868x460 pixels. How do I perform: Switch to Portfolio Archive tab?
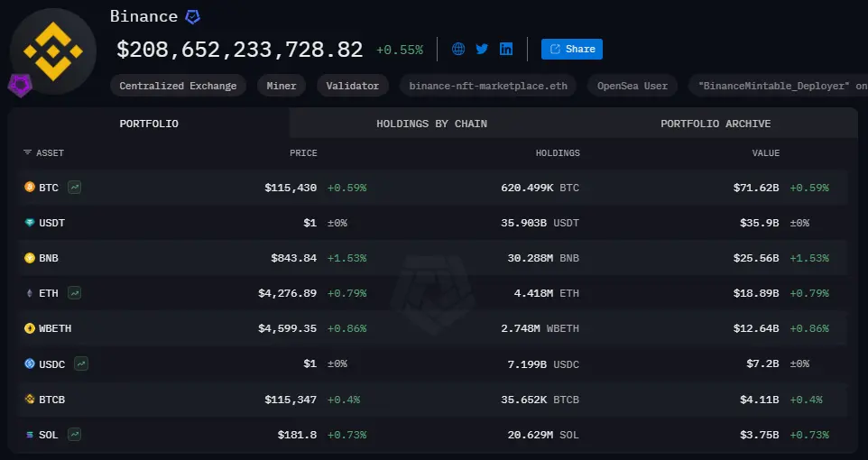click(716, 124)
